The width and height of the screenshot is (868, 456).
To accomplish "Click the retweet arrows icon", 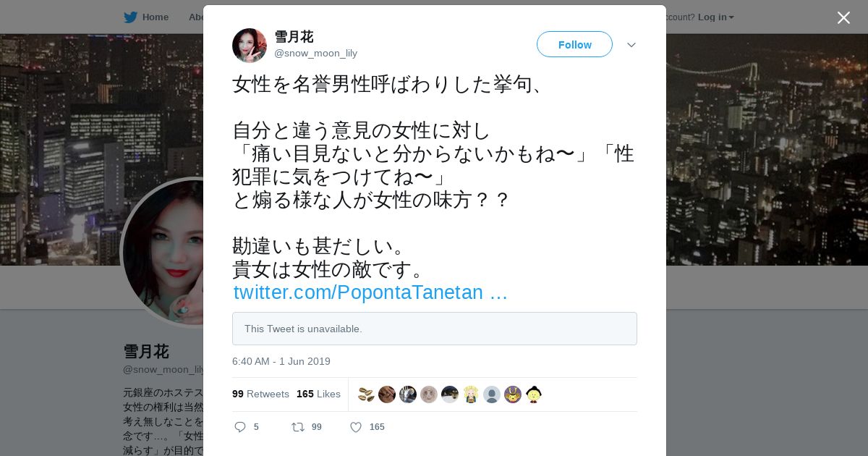I will 297,427.
